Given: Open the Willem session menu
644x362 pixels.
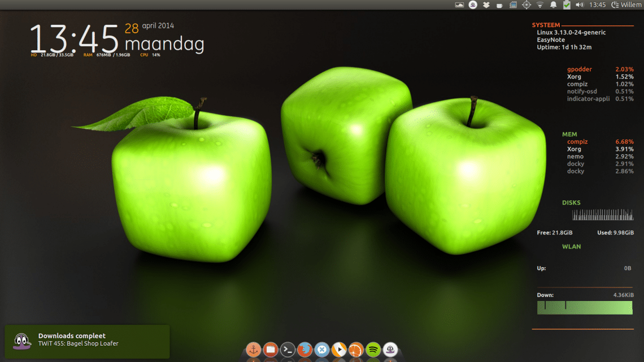Looking at the screenshot, I should point(626,5).
